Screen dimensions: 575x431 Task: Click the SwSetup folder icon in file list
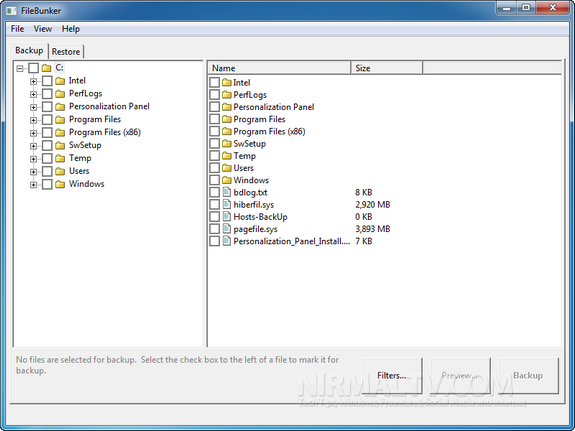tap(227, 143)
